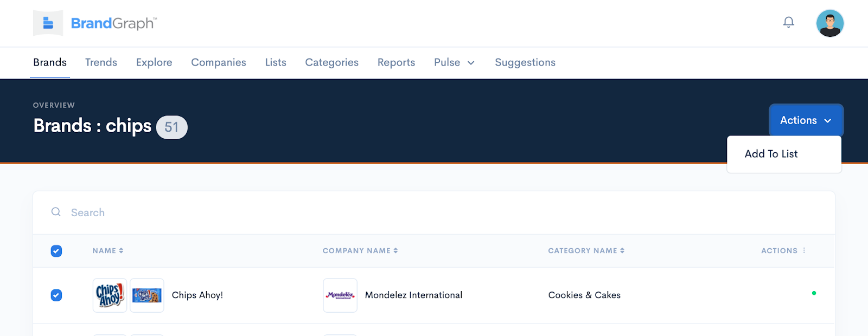
Task: Click the search magnifier icon
Action: pyautogui.click(x=56, y=212)
